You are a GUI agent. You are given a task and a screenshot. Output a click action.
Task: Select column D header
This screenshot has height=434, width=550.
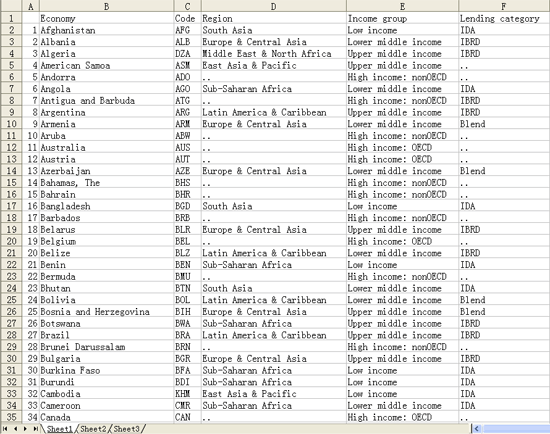tap(274, 6)
